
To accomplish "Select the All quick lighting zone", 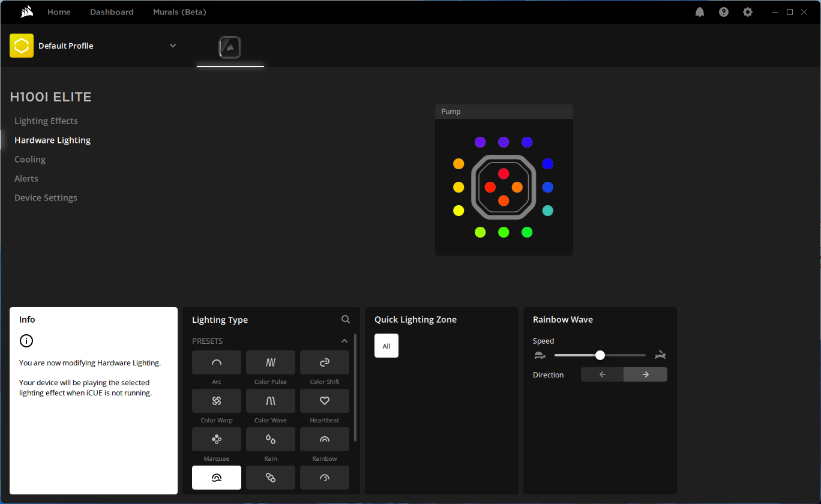I will click(386, 346).
